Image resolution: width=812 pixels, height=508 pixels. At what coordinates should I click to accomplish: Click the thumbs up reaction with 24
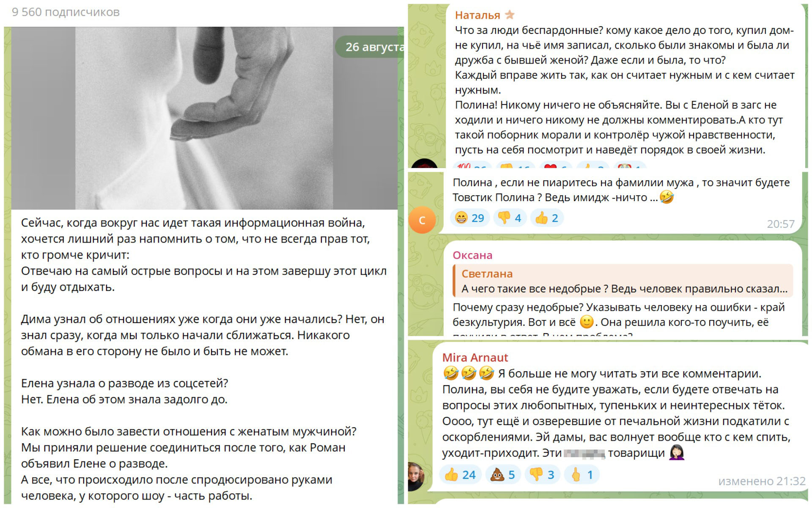coord(460,475)
